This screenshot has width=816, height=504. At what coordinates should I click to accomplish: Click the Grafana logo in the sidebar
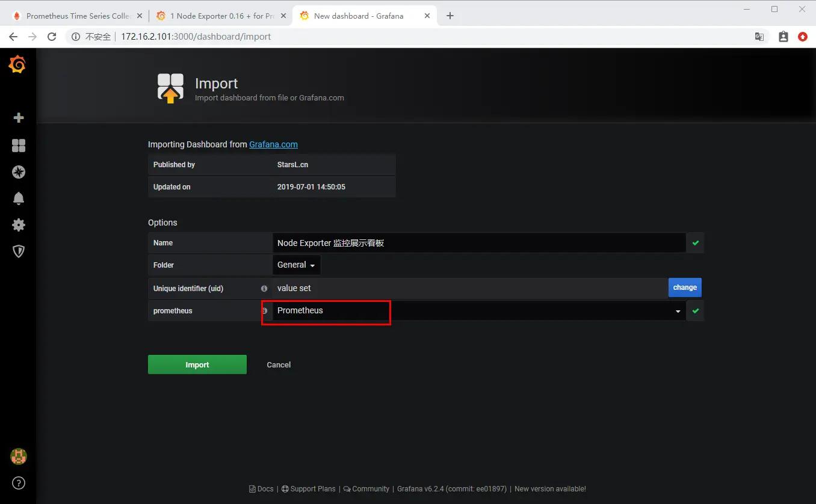(17, 64)
